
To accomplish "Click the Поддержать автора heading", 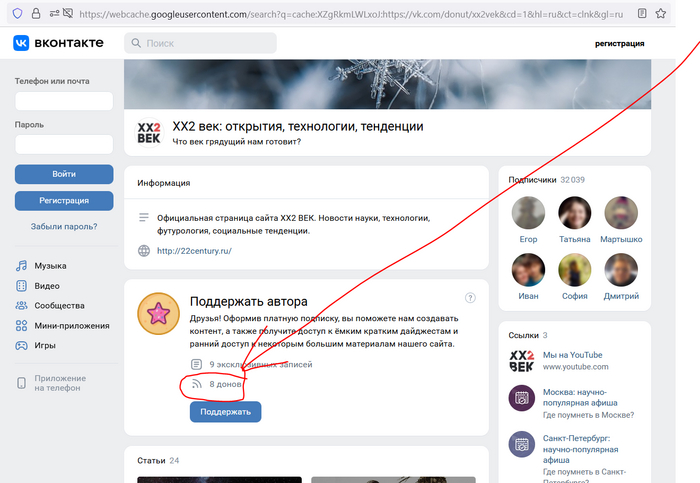I will 249,301.
